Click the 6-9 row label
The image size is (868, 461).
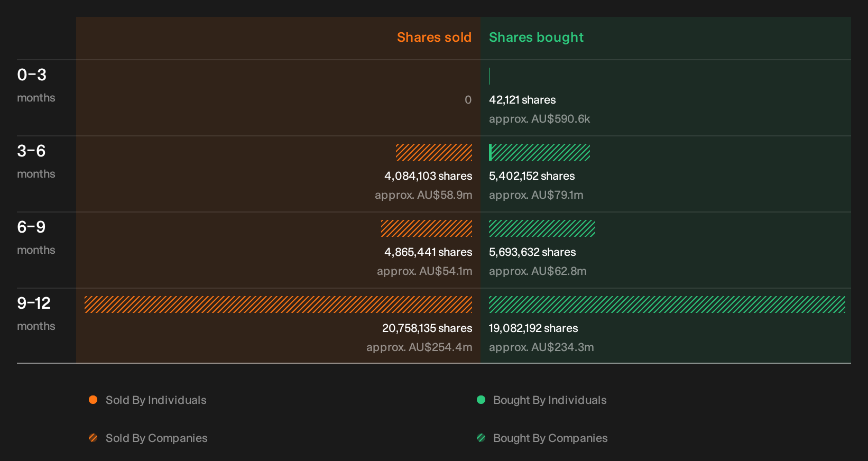31,227
